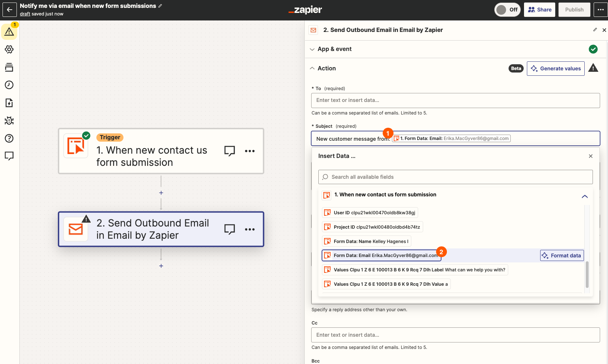Click the trigger step form app icon
This screenshot has height=364, width=608.
coord(76,146)
